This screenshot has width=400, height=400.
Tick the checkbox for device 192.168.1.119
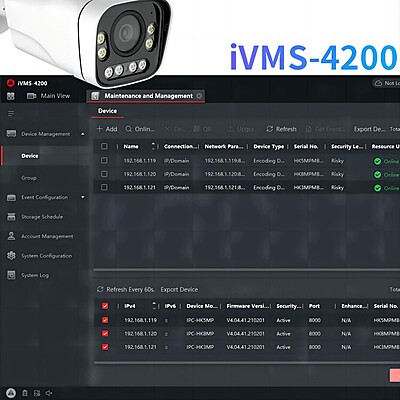click(104, 161)
